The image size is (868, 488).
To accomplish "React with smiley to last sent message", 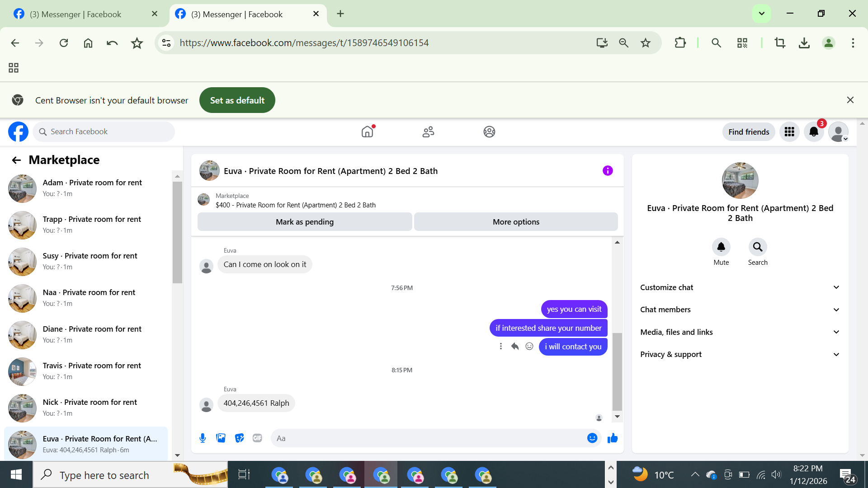I will (529, 346).
